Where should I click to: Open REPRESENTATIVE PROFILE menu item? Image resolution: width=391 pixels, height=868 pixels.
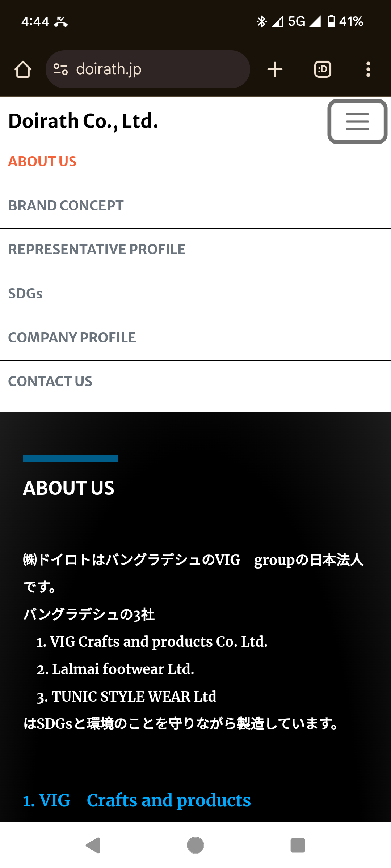click(x=97, y=250)
